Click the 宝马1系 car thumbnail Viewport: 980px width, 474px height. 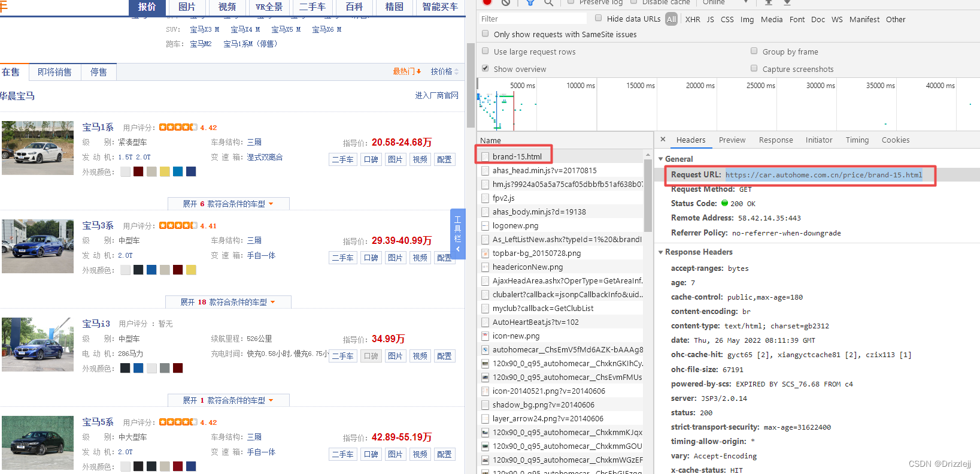pyautogui.click(x=38, y=148)
